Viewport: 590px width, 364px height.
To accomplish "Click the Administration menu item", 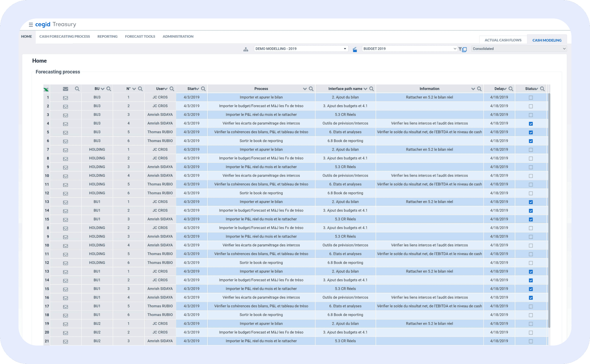I will pos(178,36).
